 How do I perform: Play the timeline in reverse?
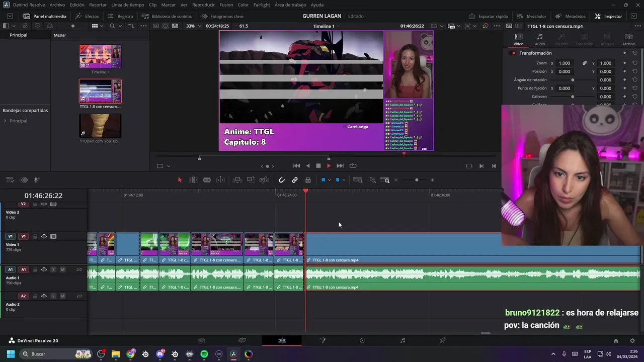click(x=308, y=166)
